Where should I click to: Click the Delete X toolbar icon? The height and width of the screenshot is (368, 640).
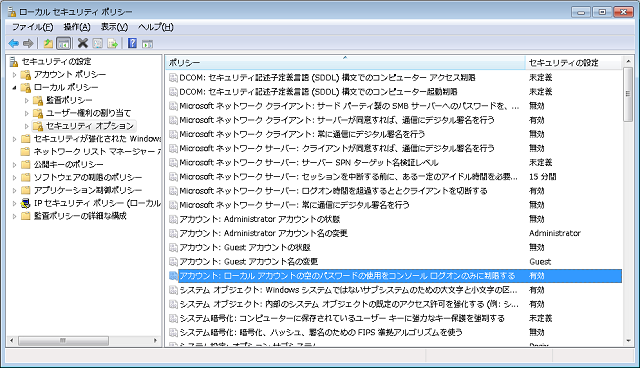tap(83, 43)
